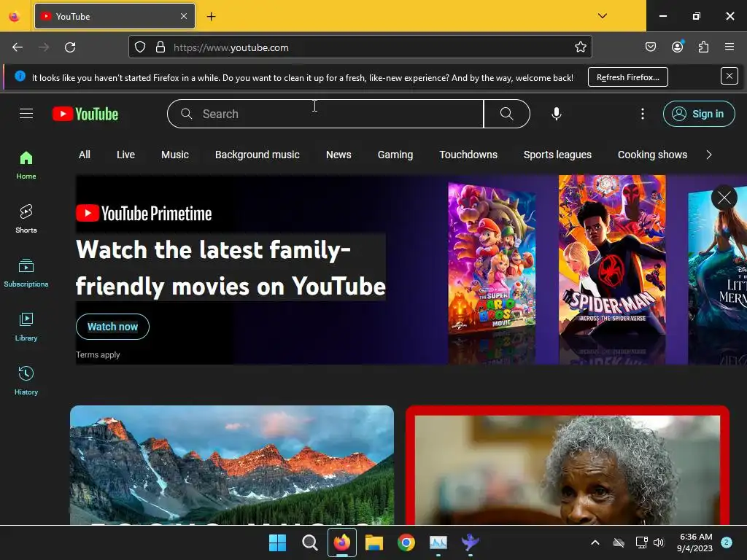Screen dimensions: 747x560
Task: Click the magnifier search button
Action: (507, 114)
